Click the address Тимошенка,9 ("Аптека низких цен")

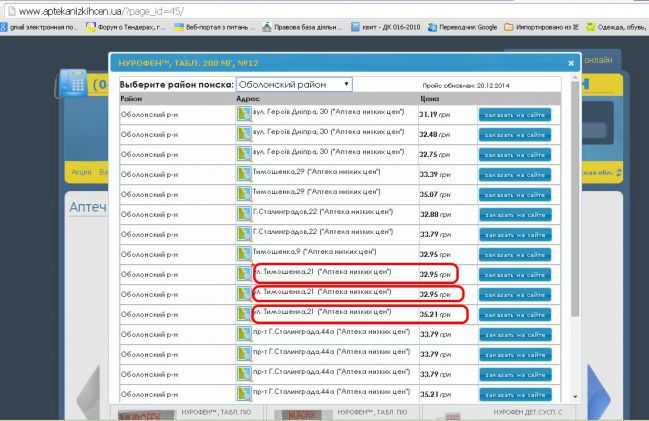(x=315, y=251)
